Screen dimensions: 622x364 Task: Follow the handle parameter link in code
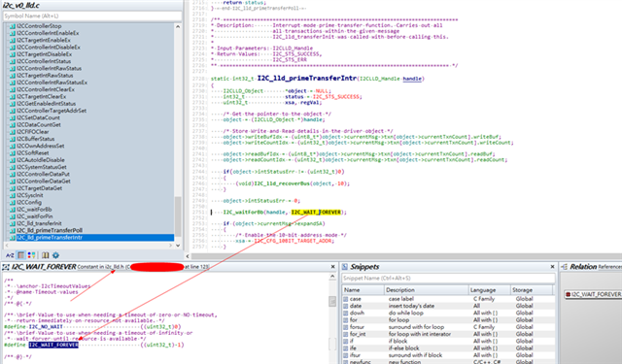(412, 79)
